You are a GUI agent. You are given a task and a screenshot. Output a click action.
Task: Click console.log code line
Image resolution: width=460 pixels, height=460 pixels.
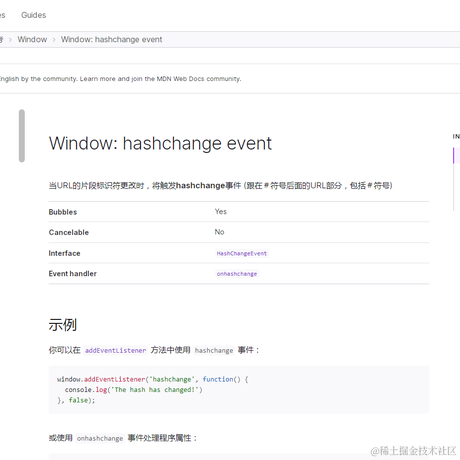point(134,390)
